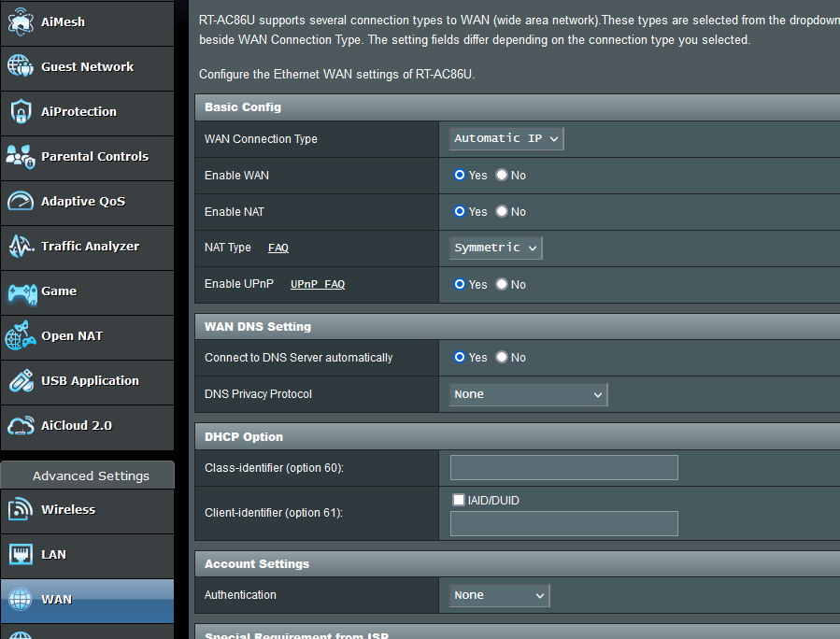Open the NAT Type FAQ link
The width and height of the screenshot is (840, 639).
tap(278, 248)
